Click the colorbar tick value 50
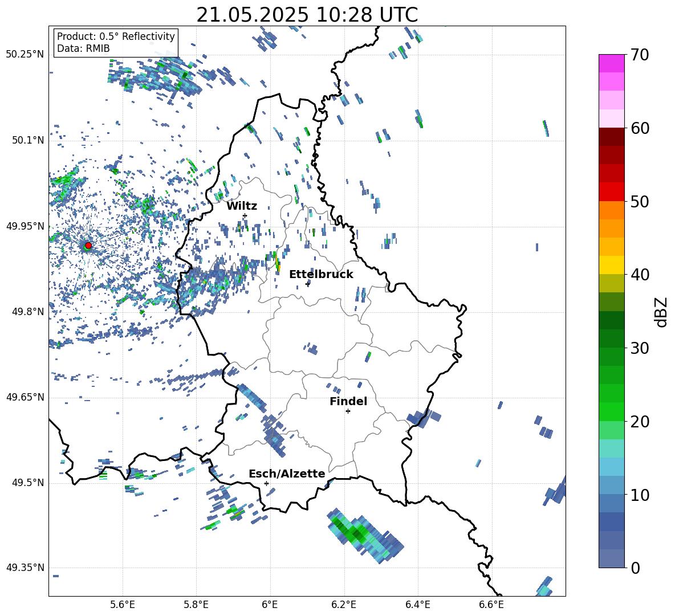 coord(639,202)
